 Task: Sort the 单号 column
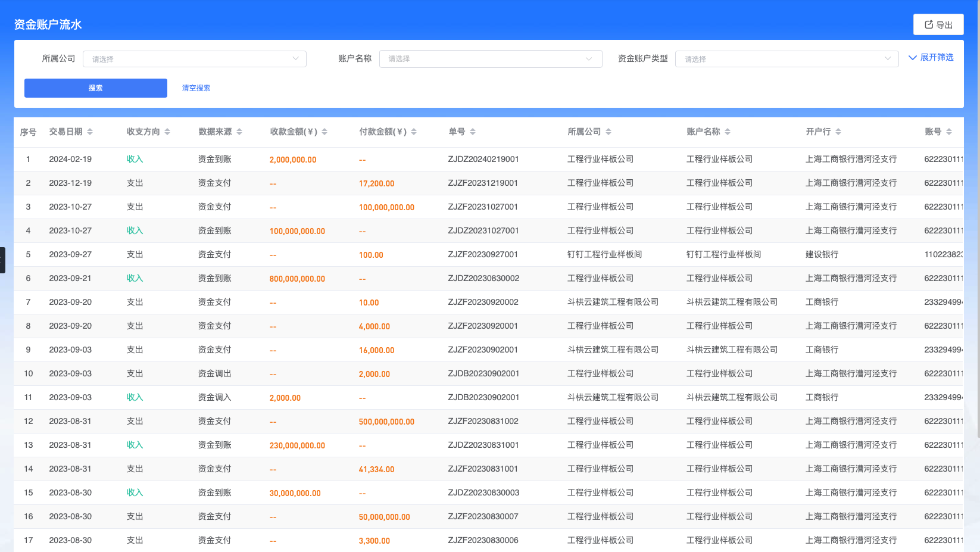point(473,132)
